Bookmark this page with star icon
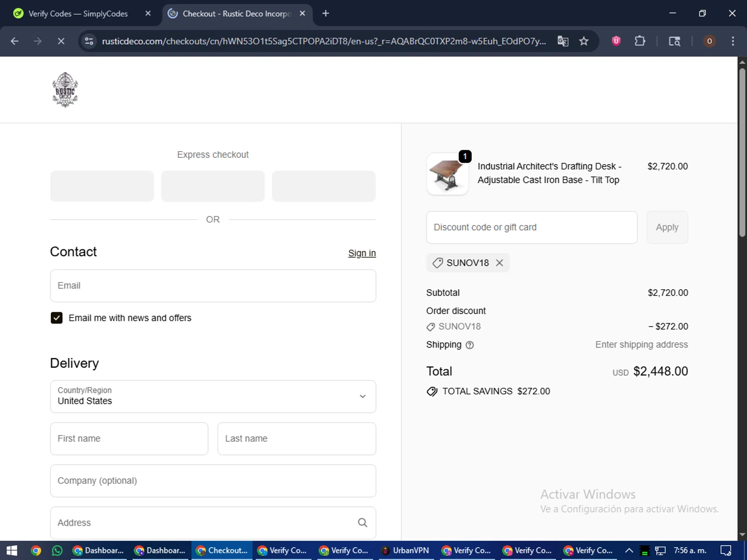 (x=584, y=41)
